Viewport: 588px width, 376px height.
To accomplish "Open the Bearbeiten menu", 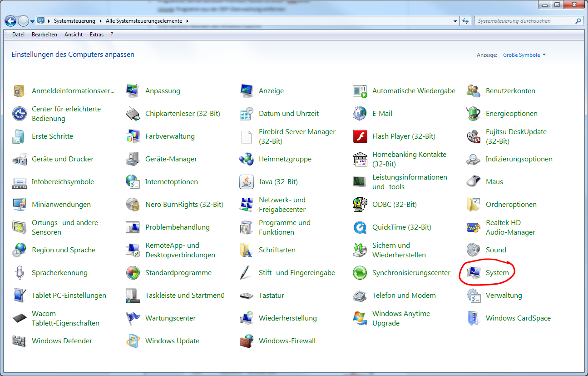I will 44,35.
